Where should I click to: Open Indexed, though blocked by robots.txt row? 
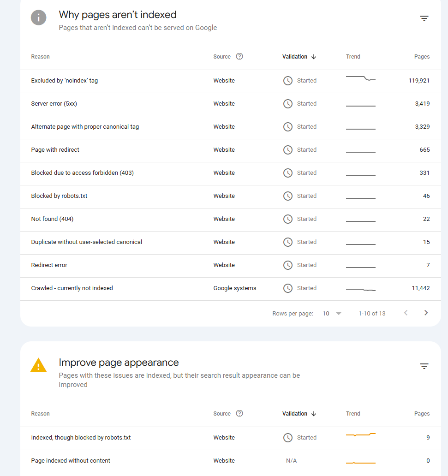click(81, 438)
